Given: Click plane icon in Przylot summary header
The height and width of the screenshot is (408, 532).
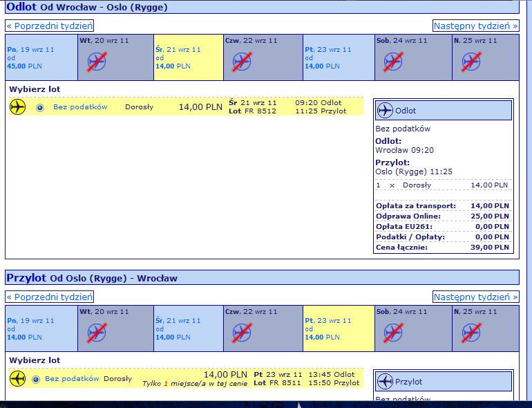Looking at the screenshot, I should pyautogui.click(x=385, y=382).
